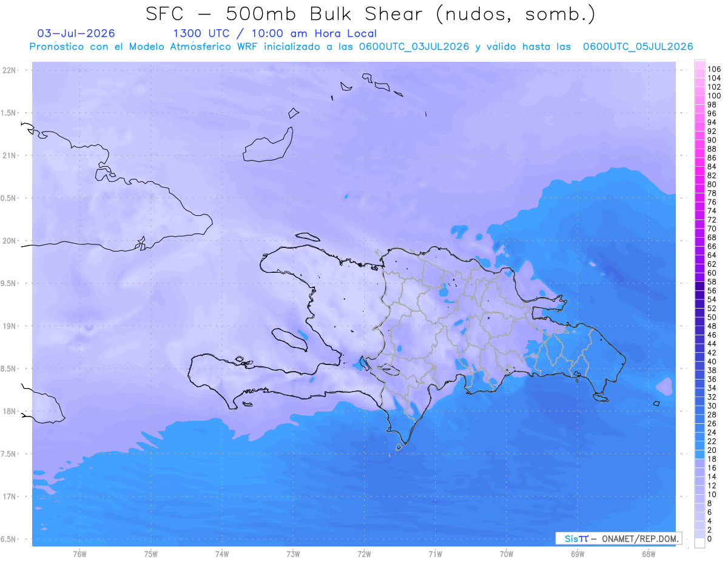This screenshot has width=728, height=562.
Task: Click the '50' value on the color scale
Action: tap(712, 317)
